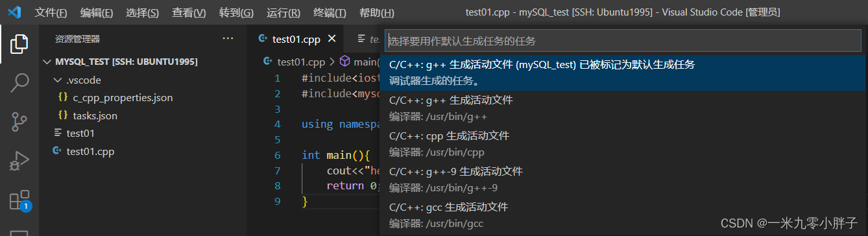Open the 运行(R) menu
The image size is (868, 236).
coord(283,13)
